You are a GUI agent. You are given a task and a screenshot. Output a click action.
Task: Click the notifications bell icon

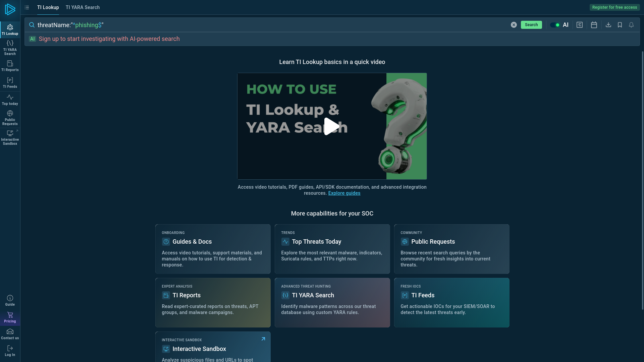[x=631, y=25]
